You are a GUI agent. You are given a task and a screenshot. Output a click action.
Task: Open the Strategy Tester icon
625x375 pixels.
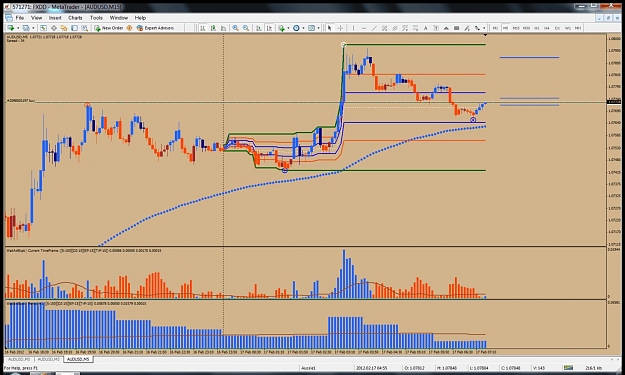pos(85,28)
